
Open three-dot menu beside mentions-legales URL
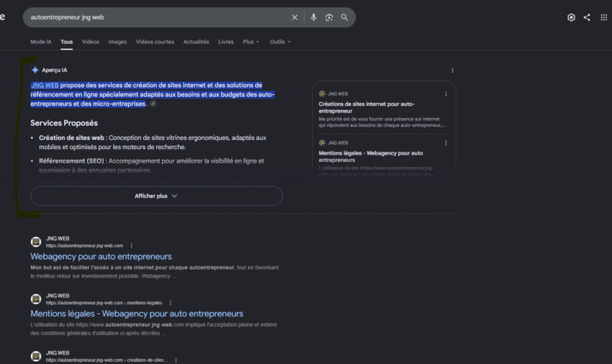click(x=171, y=303)
